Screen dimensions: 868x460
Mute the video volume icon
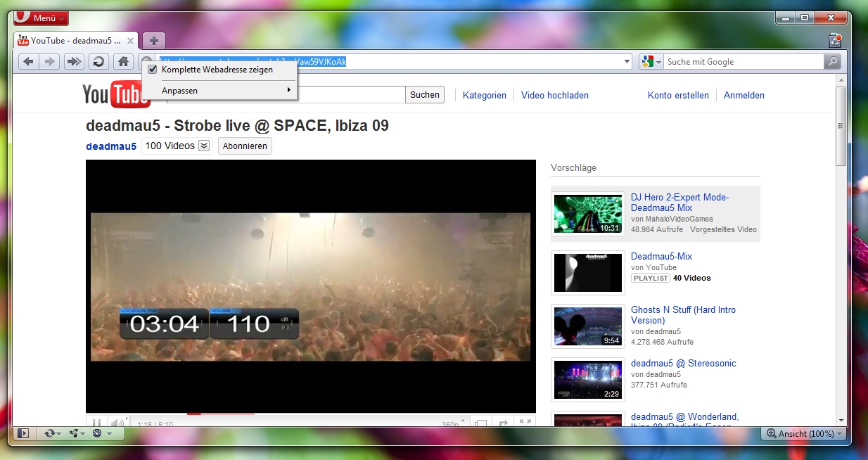pyautogui.click(x=117, y=423)
